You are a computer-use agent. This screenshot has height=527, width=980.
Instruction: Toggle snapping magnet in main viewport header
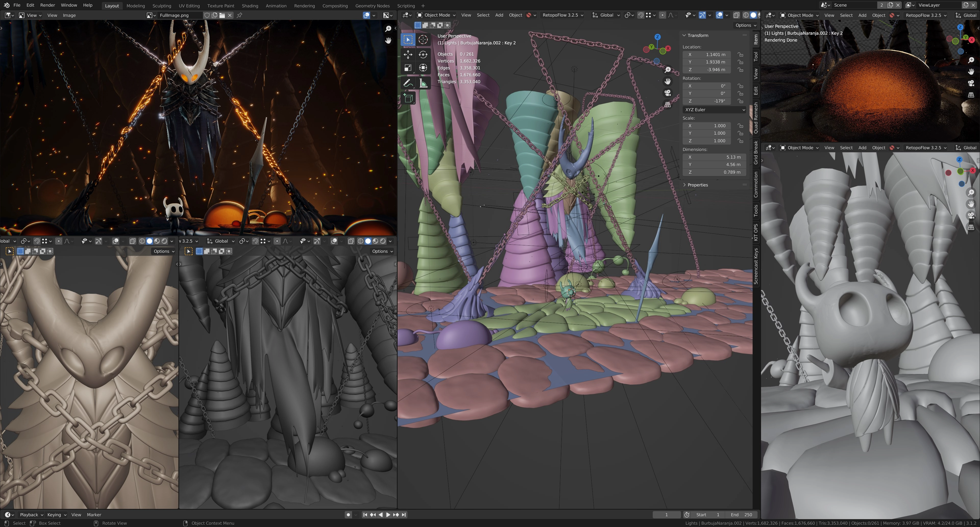pos(641,15)
